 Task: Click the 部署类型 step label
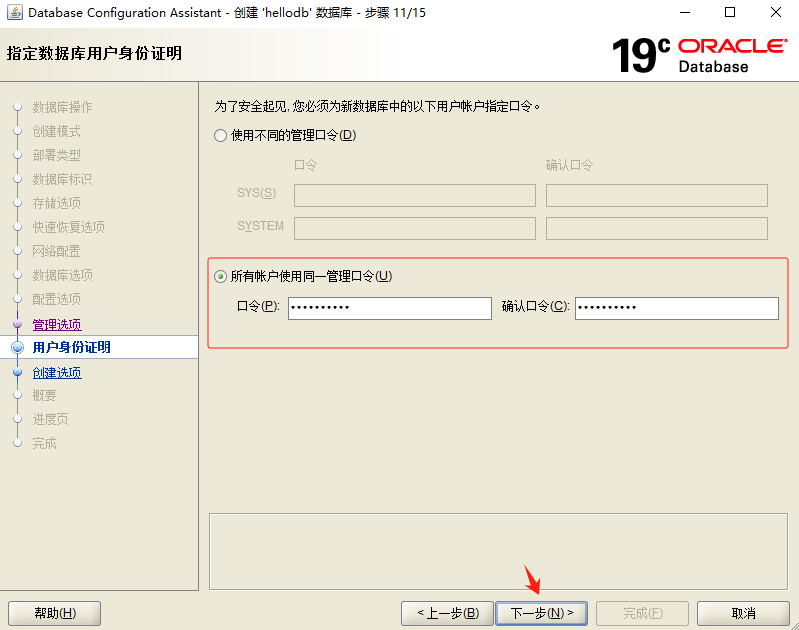point(57,155)
